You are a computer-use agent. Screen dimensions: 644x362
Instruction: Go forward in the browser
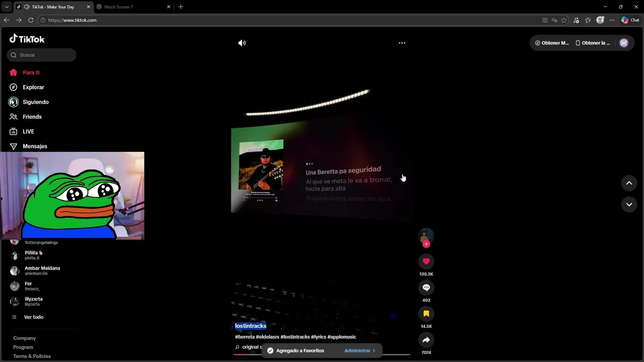pyautogui.click(x=19, y=20)
